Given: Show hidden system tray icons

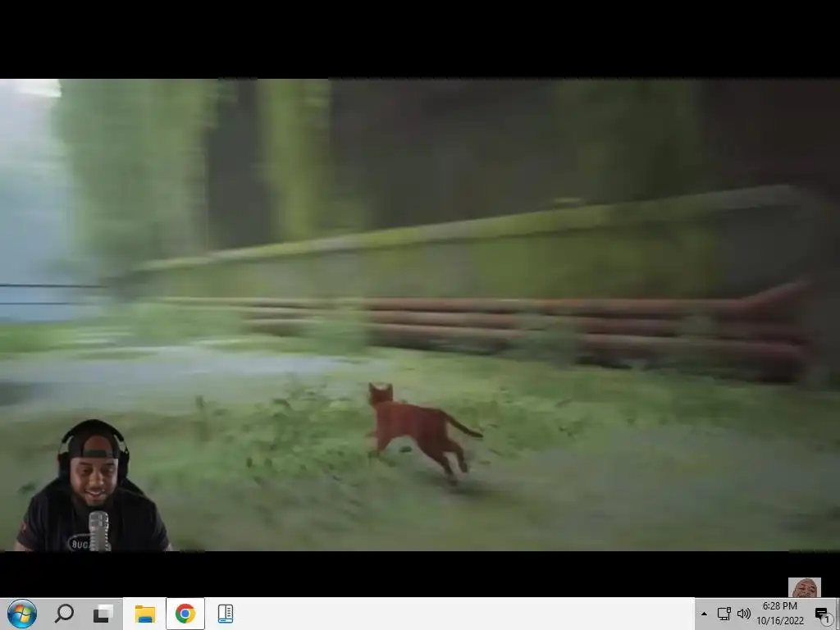Looking at the screenshot, I should [x=704, y=614].
